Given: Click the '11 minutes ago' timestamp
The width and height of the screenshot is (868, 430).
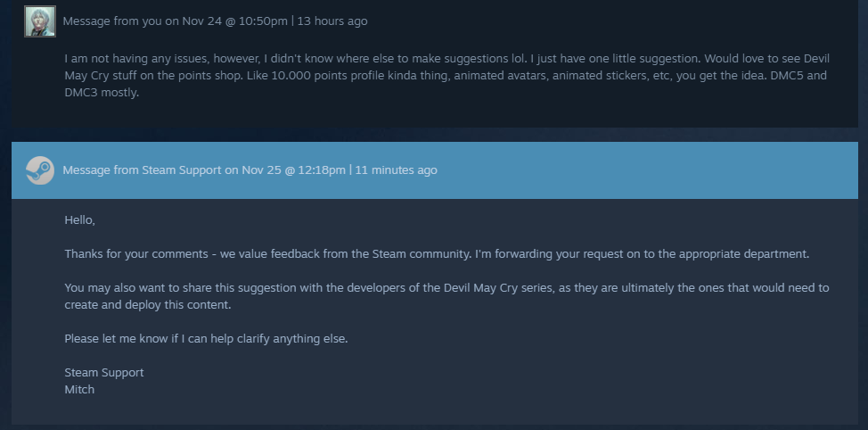Looking at the screenshot, I should click(396, 170).
